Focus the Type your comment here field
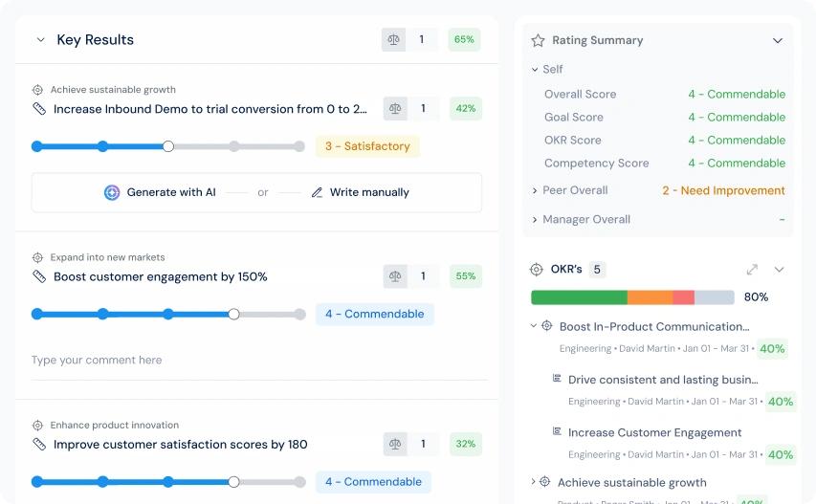The image size is (816, 504). click(x=259, y=361)
